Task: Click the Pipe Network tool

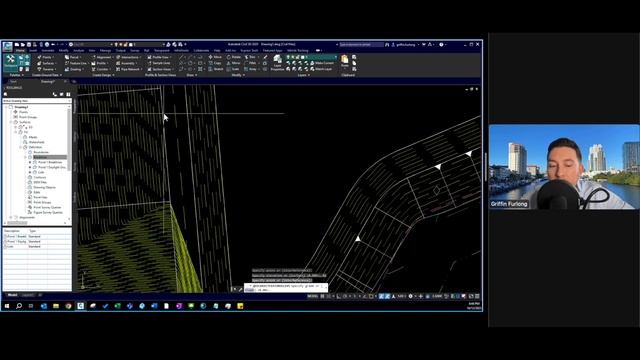Action: (x=129, y=69)
